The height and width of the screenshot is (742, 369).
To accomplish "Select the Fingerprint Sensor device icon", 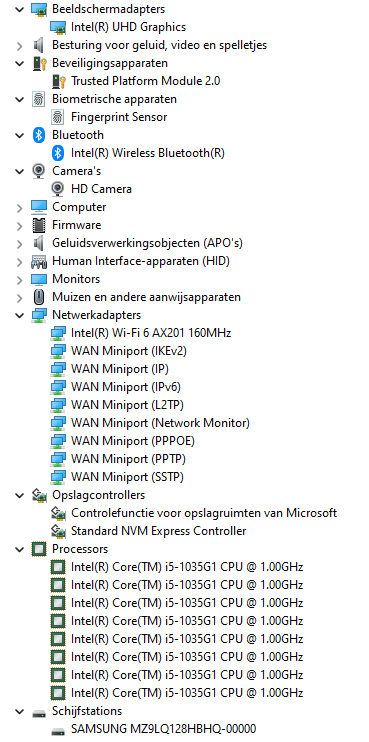I will (58, 117).
